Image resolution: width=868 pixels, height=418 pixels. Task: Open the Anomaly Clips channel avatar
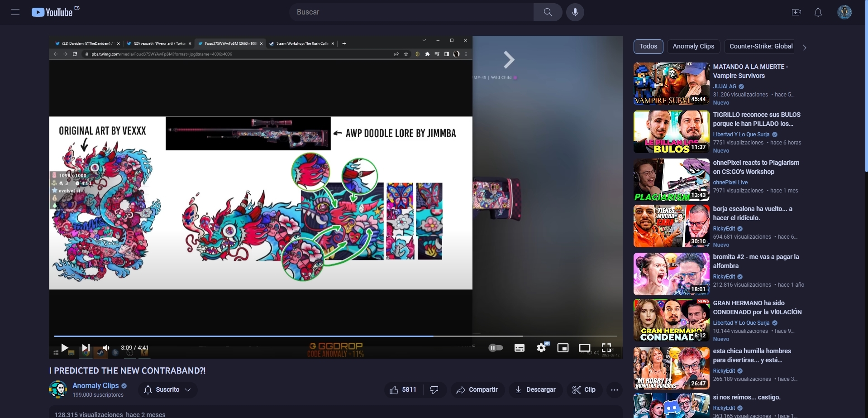click(x=58, y=389)
